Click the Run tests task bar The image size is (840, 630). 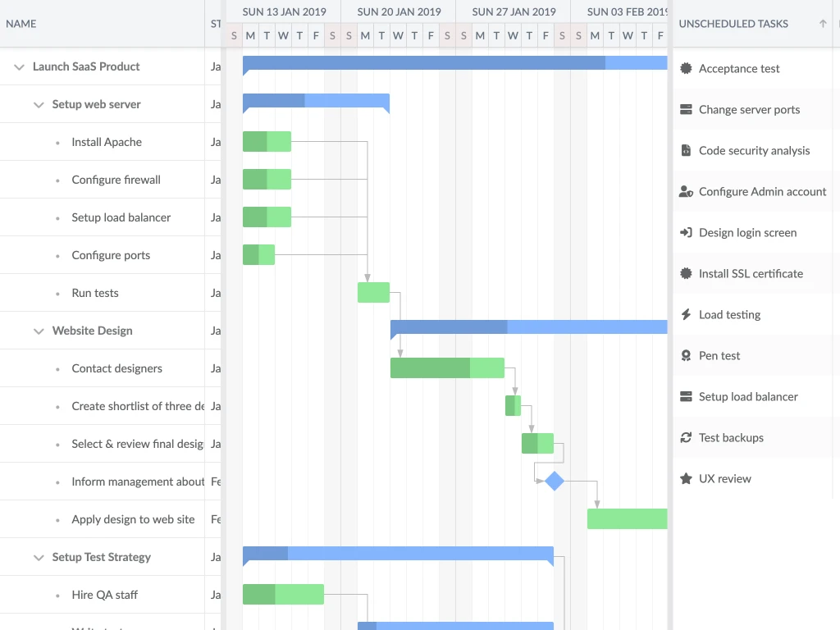[x=373, y=293]
